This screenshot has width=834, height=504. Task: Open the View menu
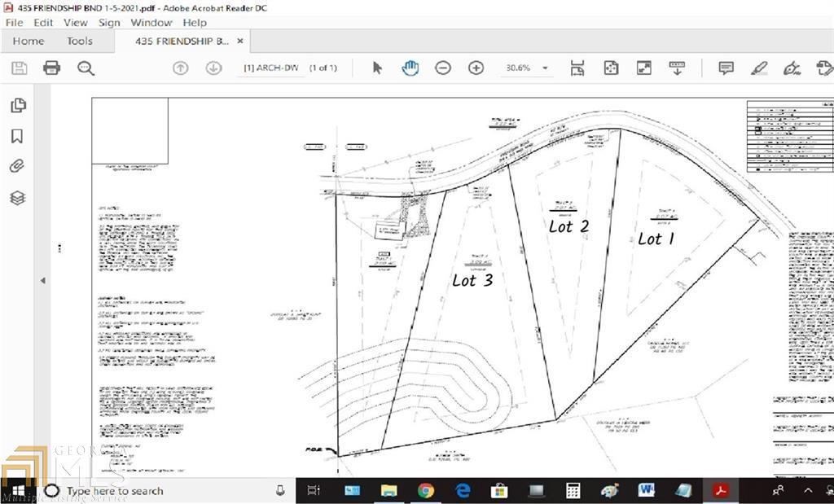76,23
